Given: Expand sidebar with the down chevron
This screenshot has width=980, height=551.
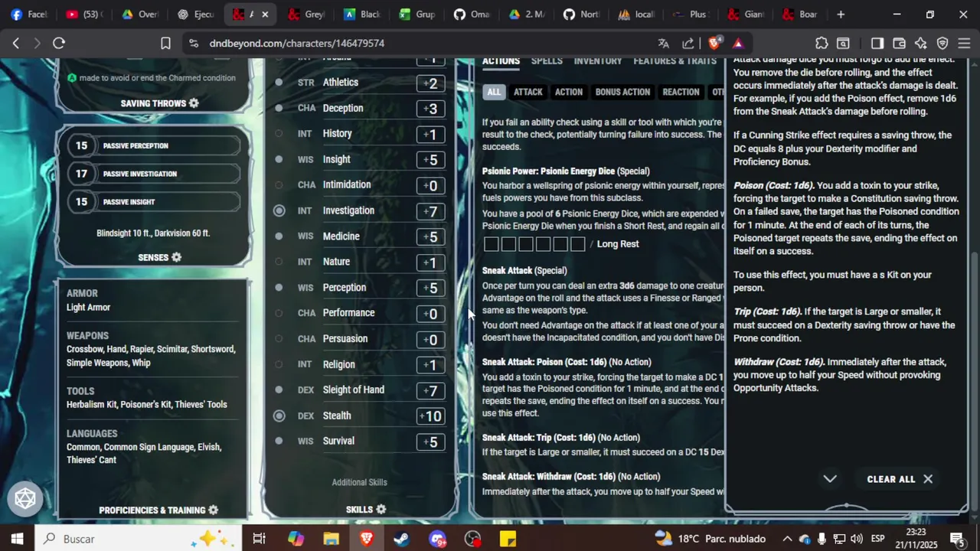Looking at the screenshot, I should (x=830, y=479).
